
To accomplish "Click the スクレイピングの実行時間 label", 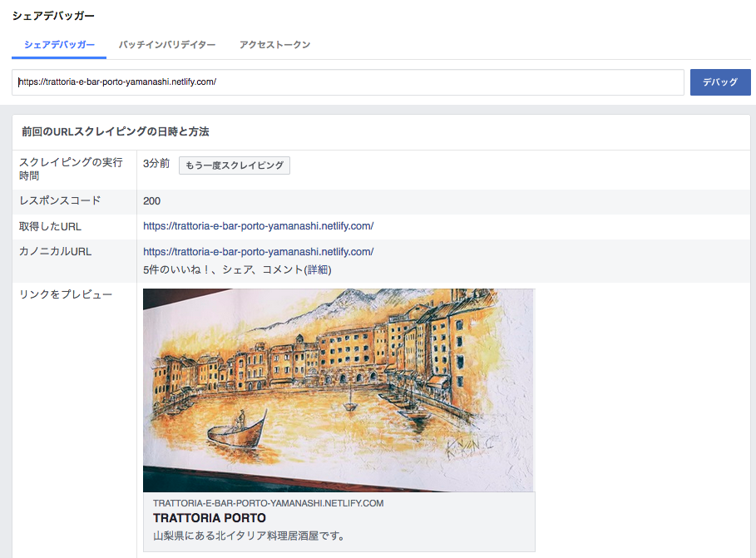I will pyautogui.click(x=71, y=169).
